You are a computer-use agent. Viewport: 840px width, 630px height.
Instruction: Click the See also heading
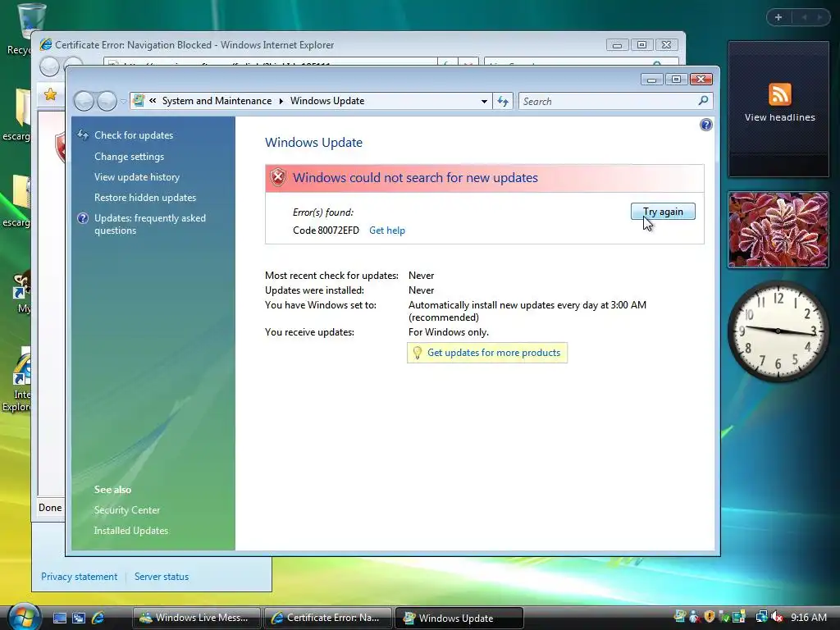pos(112,489)
